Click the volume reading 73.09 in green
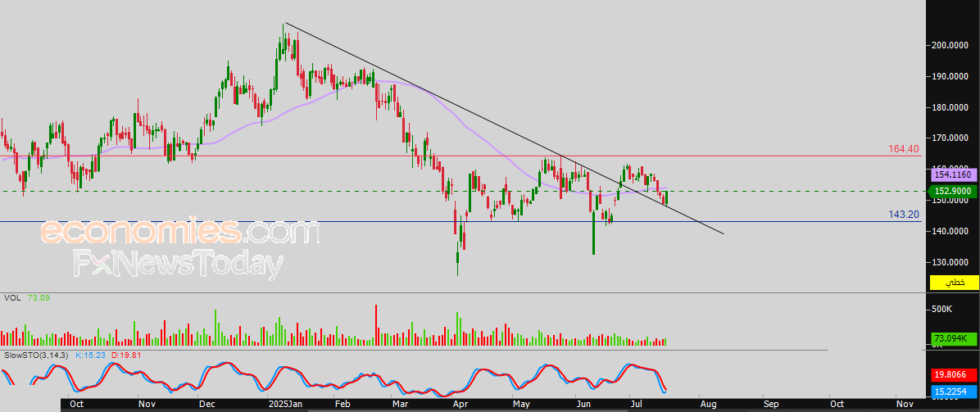The width and height of the screenshot is (980, 412). point(39,298)
